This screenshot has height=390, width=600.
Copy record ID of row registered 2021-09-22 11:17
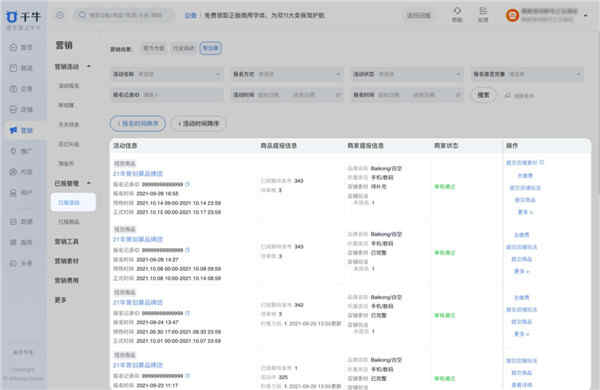click(188, 376)
